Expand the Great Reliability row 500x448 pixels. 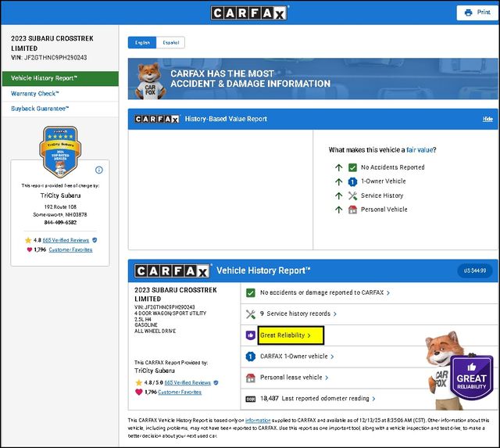(285, 335)
